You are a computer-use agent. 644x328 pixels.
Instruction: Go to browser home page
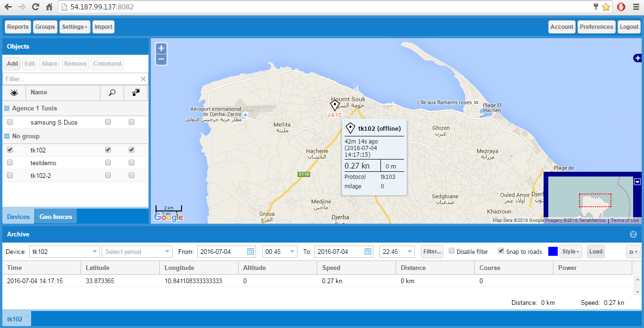coord(49,7)
